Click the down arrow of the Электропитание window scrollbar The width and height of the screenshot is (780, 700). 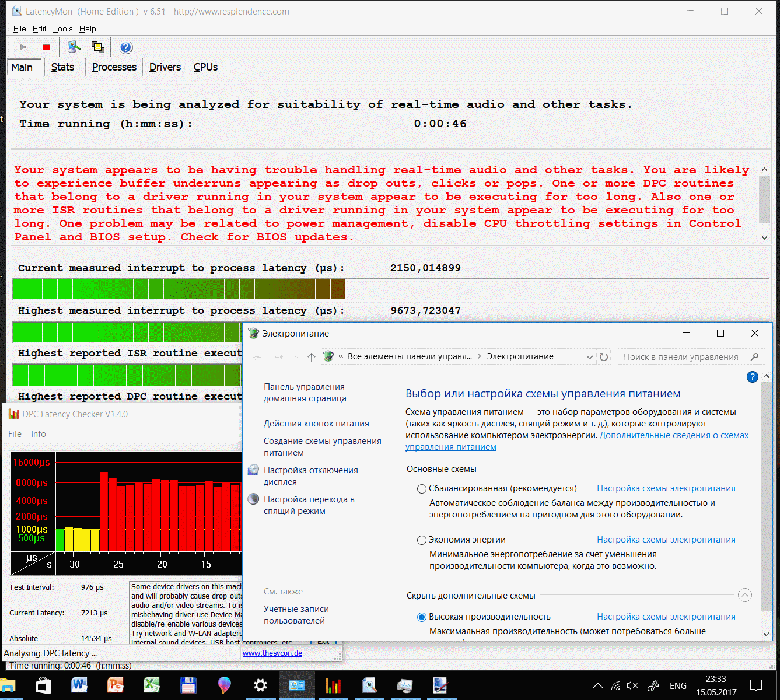(x=766, y=634)
